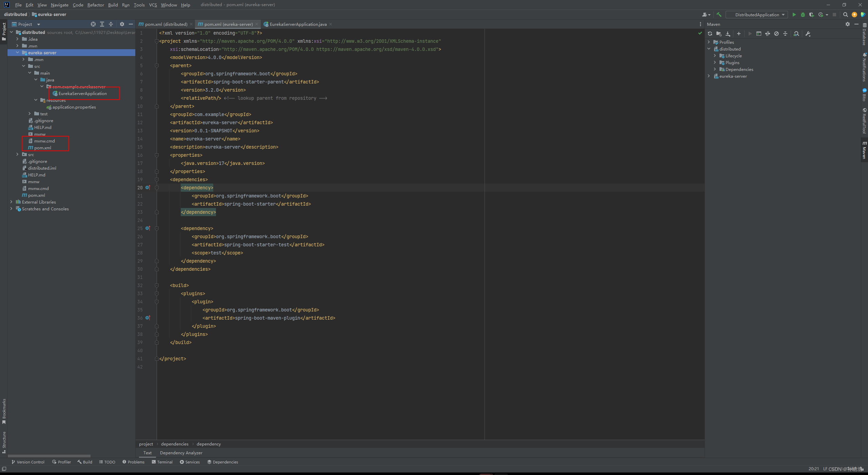Click Execute Maven Goal icon
This screenshot has height=475, width=868.
coord(759,34)
